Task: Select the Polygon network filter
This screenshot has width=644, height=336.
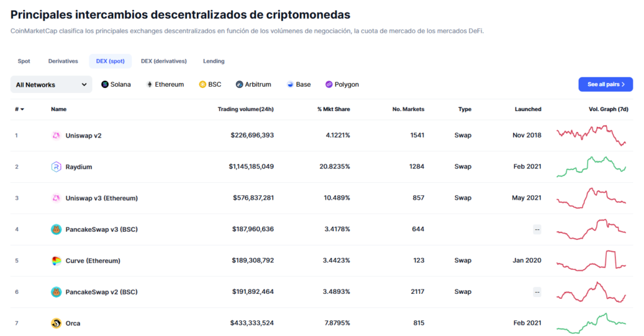Action: coord(342,85)
